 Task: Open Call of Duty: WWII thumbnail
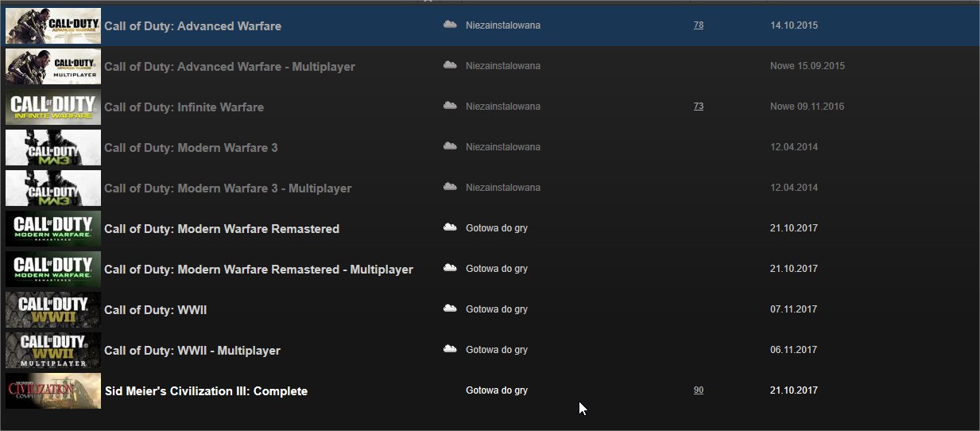pos(53,310)
